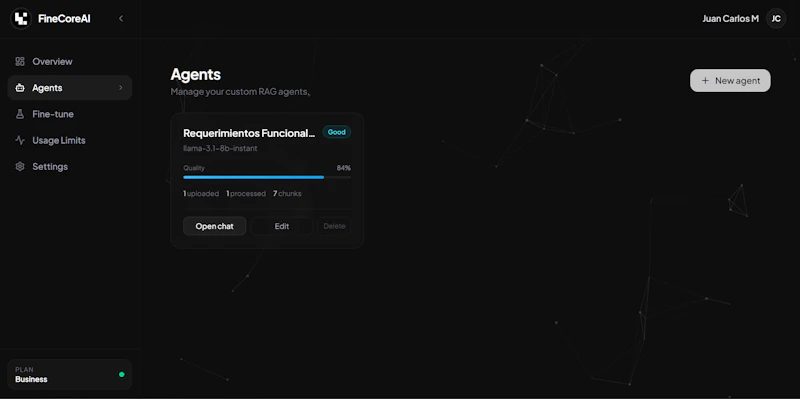Click the Quality progress bar

pyautogui.click(x=267, y=178)
